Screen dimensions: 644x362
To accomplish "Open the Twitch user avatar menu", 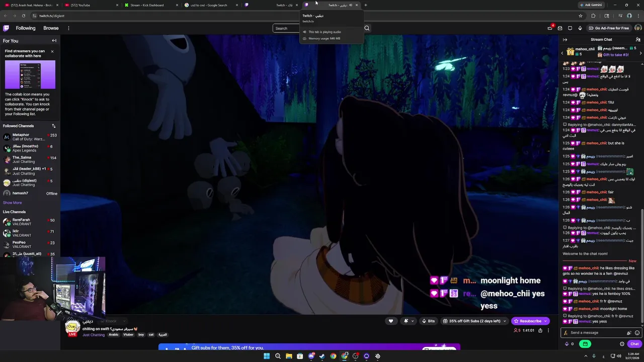I will (638, 28).
